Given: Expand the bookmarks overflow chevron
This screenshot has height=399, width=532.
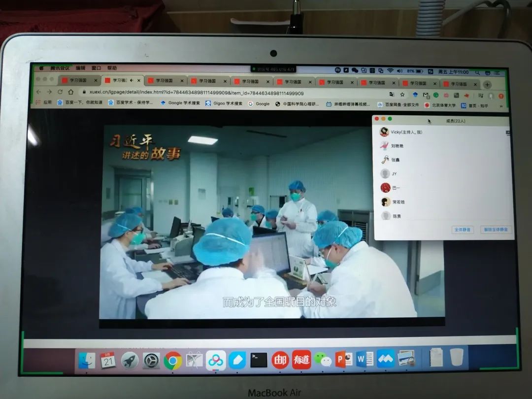Looking at the screenshot, I should tap(501, 106).
